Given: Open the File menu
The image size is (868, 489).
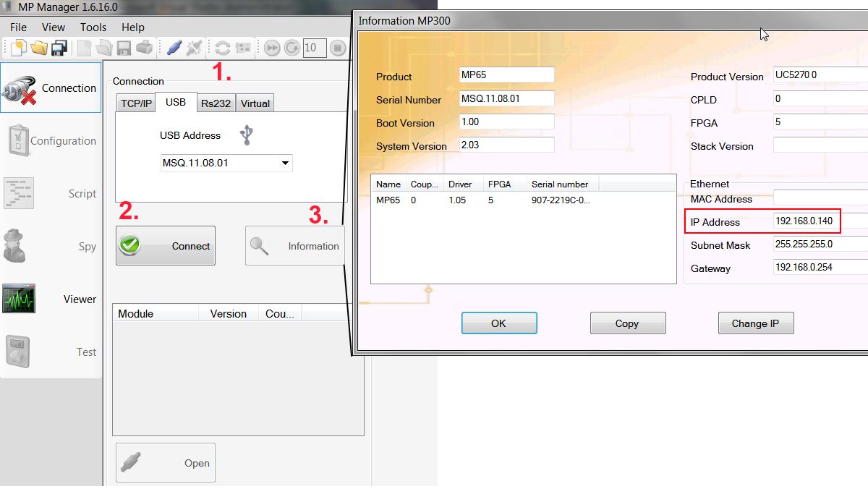Looking at the screenshot, I should tap(18, 27).
